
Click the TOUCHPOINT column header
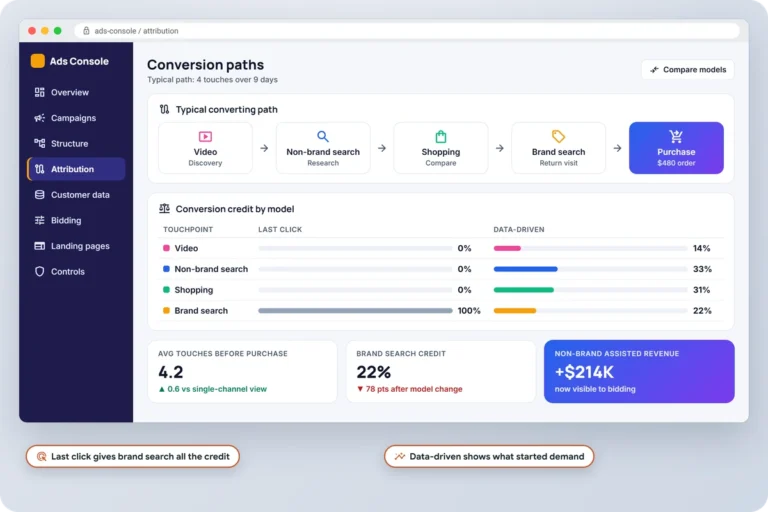[x=188, y=229]
